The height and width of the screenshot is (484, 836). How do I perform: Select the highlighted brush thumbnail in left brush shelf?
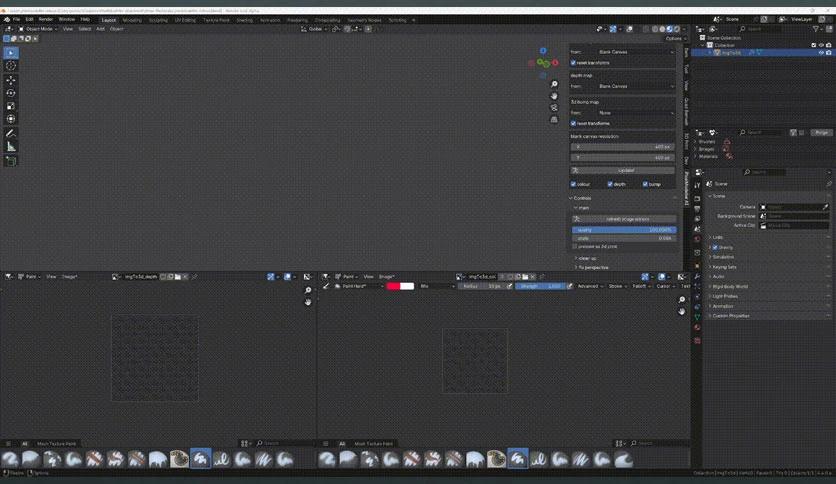(x=200, y=458)
